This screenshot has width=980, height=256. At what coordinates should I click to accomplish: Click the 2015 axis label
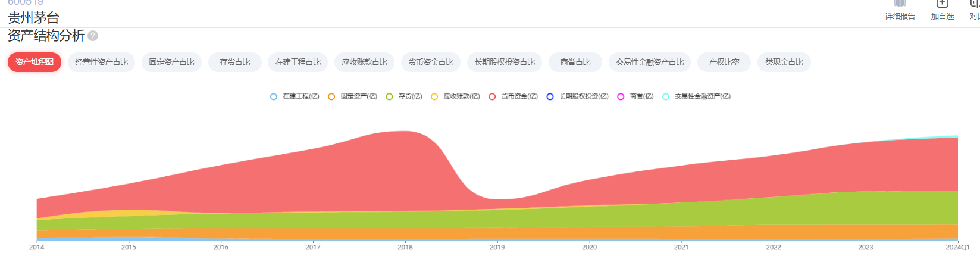(129, 247)
